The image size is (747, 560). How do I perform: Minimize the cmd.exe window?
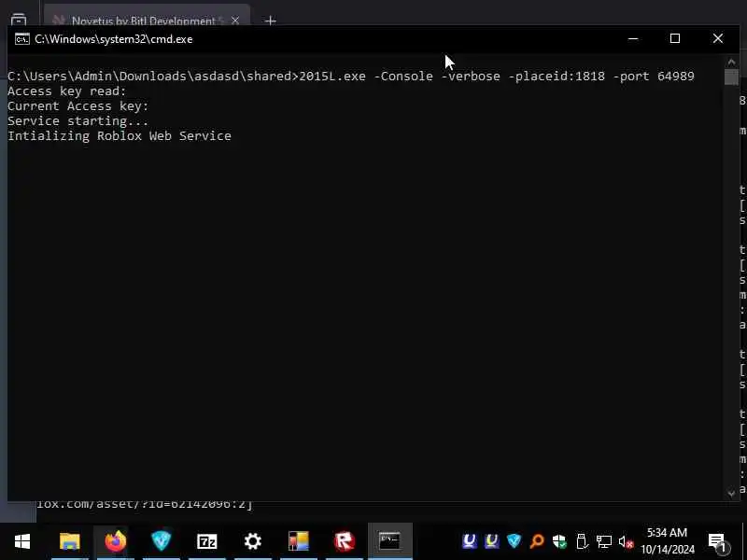point(633,38)
